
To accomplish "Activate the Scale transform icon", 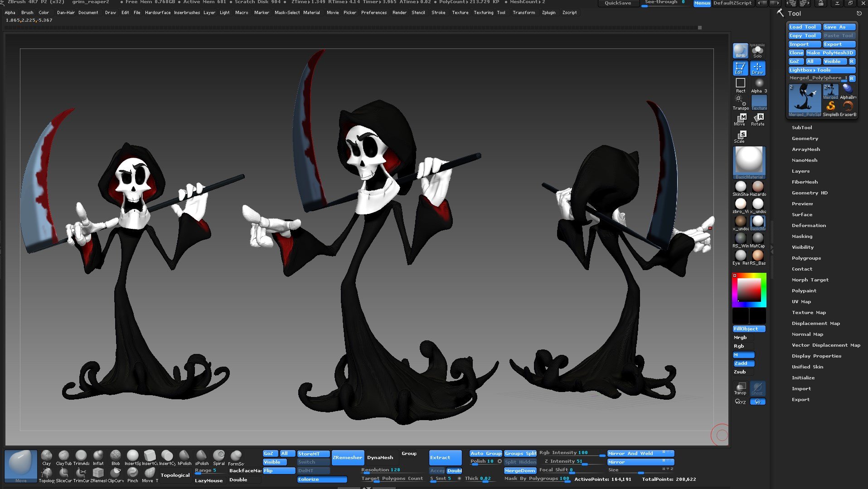I will click(x=740, y=136).
